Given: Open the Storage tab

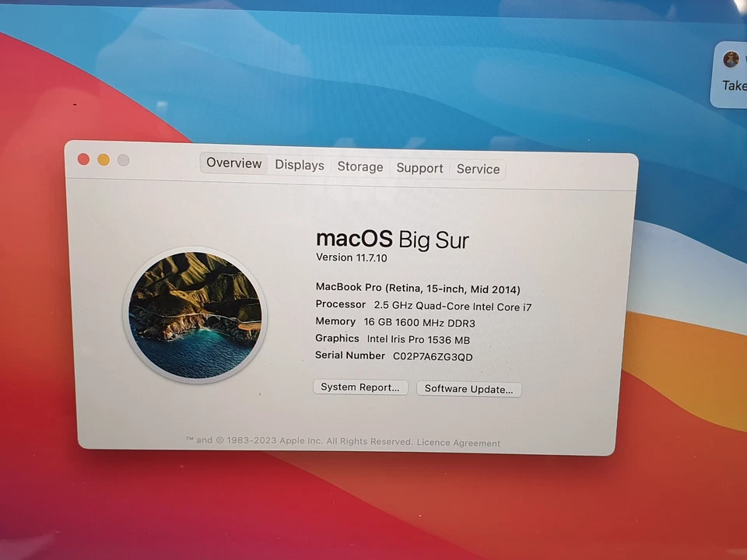Looking at the screenshot, I should (359, 166).
